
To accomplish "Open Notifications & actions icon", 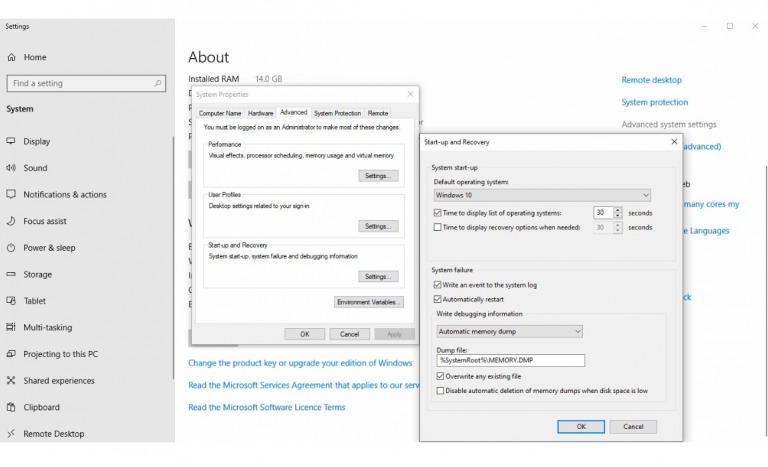I will [11, 195].
